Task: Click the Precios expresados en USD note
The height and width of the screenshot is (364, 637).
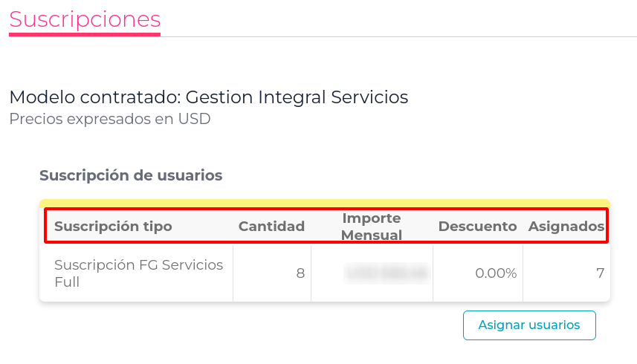Action: click(x=110, y=119)
